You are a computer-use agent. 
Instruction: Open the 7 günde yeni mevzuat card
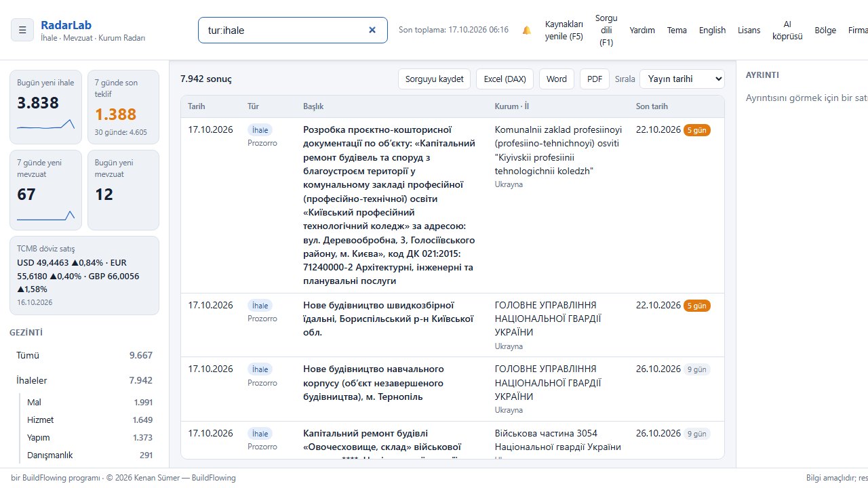(x=46, y=190)
